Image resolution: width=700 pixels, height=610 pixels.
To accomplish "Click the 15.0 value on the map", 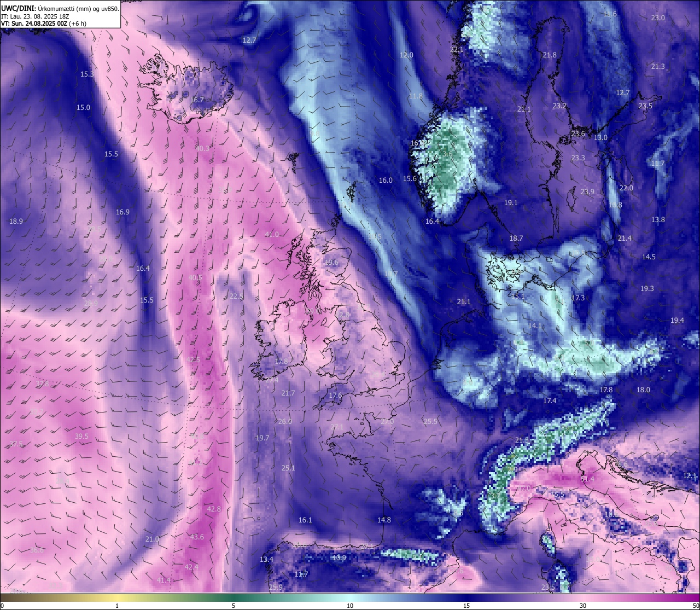I will pyautogui.click(x=83, y=108).
